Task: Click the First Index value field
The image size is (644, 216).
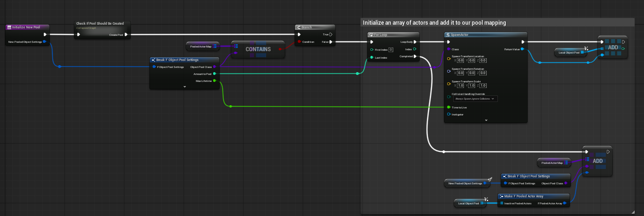Action: tap(391, 49)
